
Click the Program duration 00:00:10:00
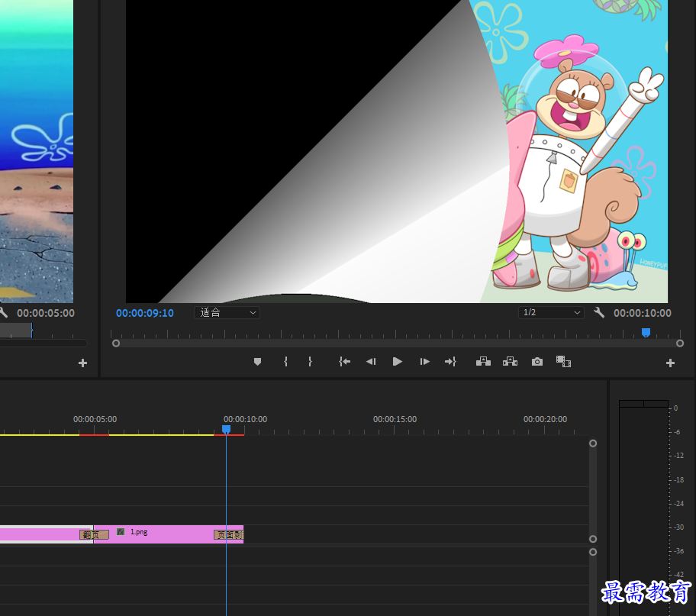pos(643,313)
